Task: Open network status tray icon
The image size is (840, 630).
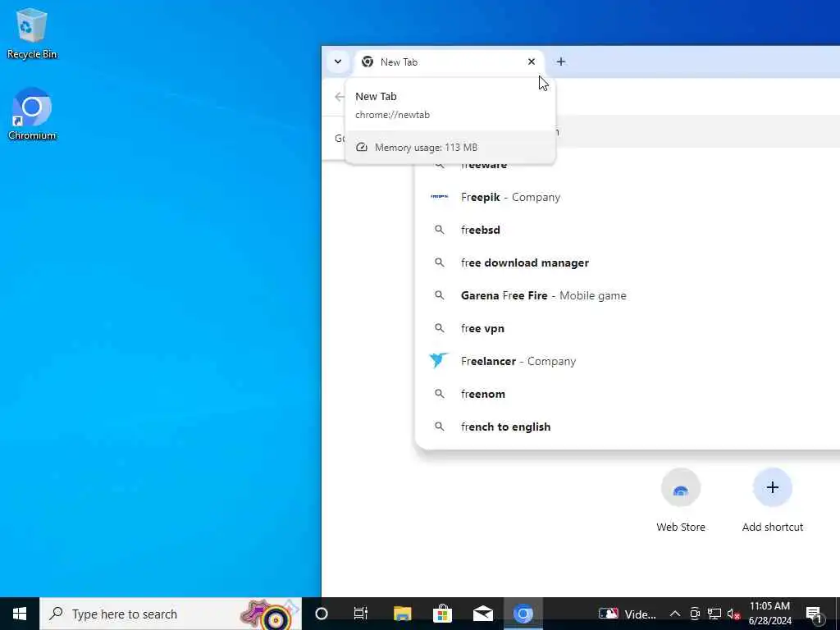Action: [x=714, y=614]
